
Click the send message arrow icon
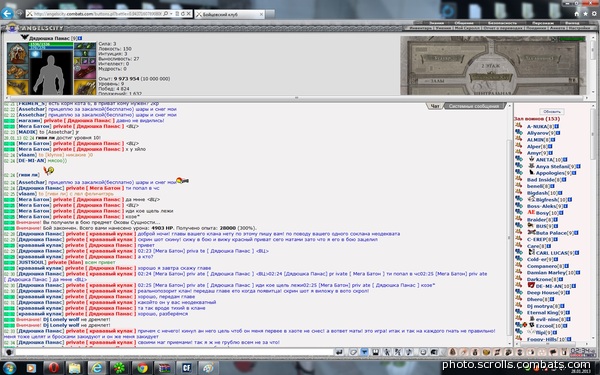point(339,352)
